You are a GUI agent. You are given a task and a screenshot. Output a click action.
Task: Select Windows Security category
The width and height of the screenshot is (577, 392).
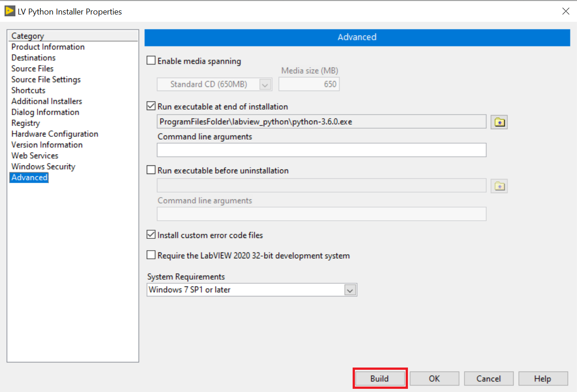(44, 166)
